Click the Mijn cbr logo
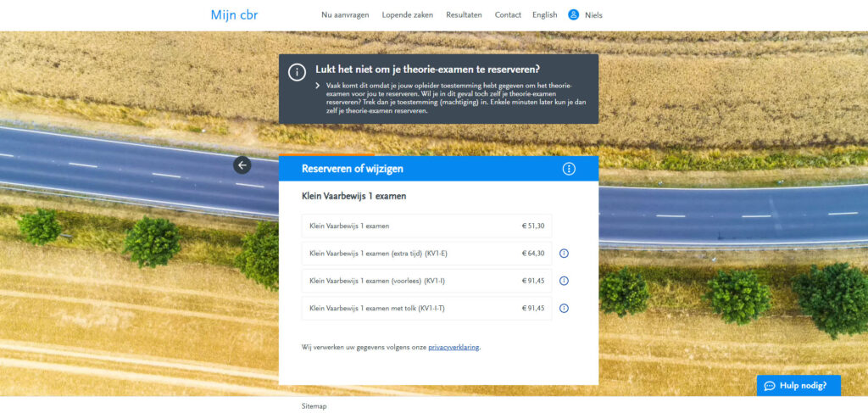The width and height of the screenshot is (868, 413). [x=234, y=15]
